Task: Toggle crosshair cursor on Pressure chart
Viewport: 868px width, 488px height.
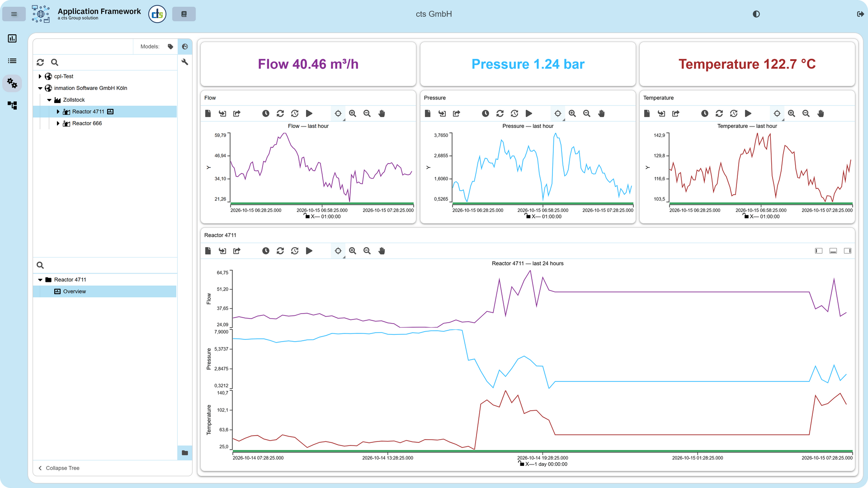Action: point(558,113)
